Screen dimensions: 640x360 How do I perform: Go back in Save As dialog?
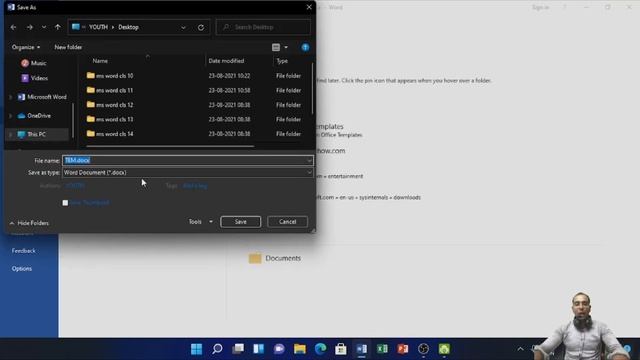tap(13, 27)
